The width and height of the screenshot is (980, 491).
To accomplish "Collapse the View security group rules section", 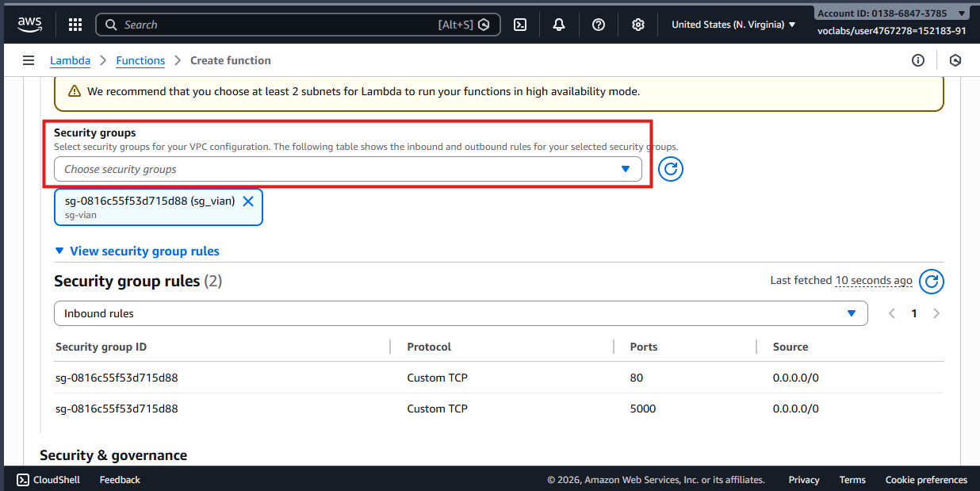I will pyautogui.click(x=137, y=251).
